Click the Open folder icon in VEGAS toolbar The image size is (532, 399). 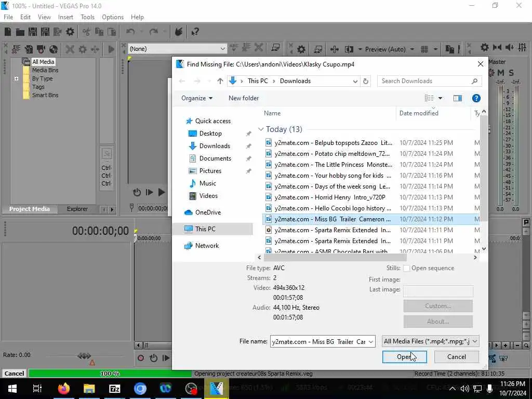(20, 32)
